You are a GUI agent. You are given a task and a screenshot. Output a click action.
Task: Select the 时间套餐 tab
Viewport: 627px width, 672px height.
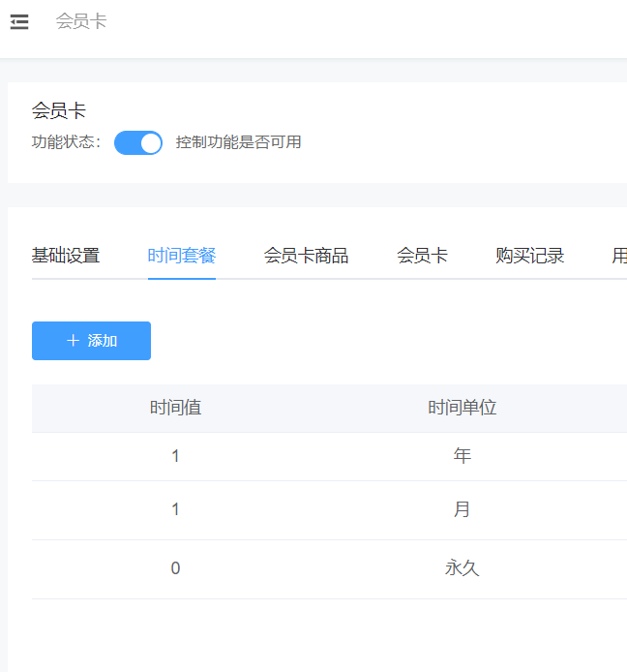(182, 256)
